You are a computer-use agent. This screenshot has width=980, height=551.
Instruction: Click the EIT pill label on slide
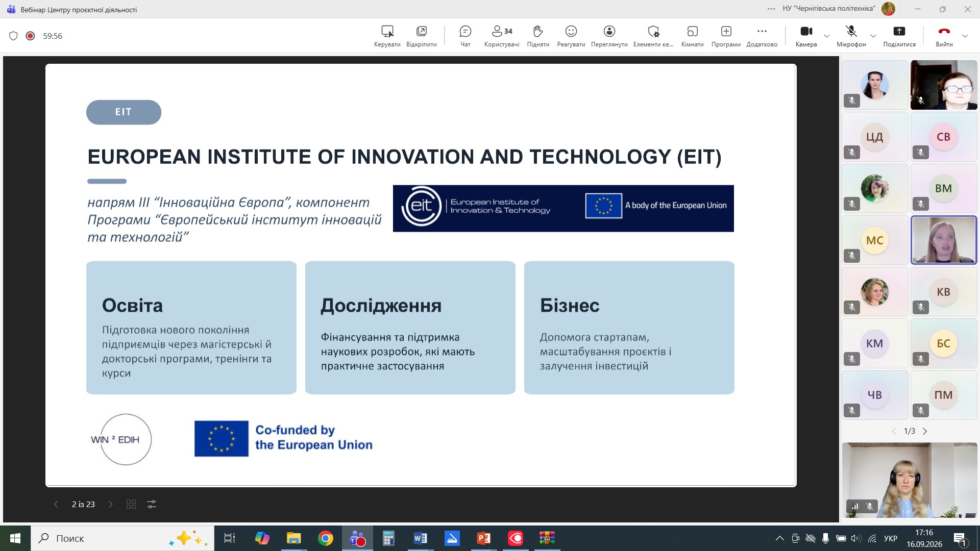click(x=124, y=112)
